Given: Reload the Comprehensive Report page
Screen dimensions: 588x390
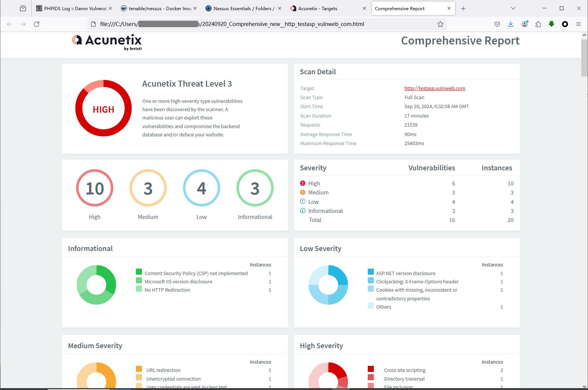Looking at the screenshot, I should coord(37,24).
